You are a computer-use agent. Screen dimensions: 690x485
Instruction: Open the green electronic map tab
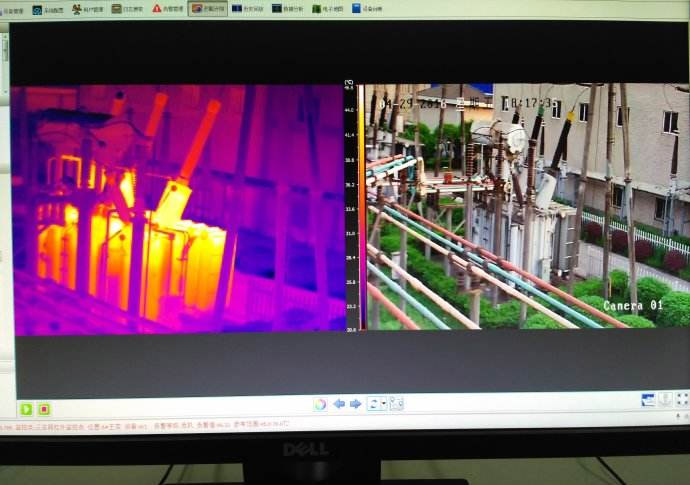point(330,8)
